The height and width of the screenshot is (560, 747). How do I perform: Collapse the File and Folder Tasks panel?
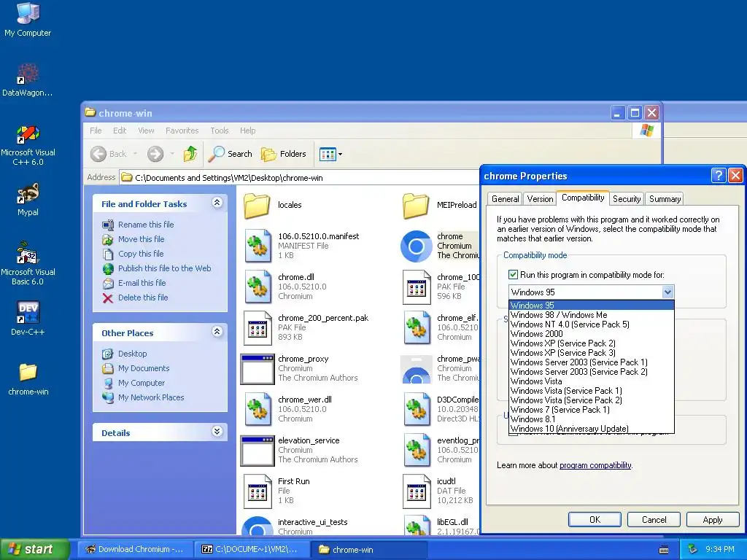coord(217,203)
